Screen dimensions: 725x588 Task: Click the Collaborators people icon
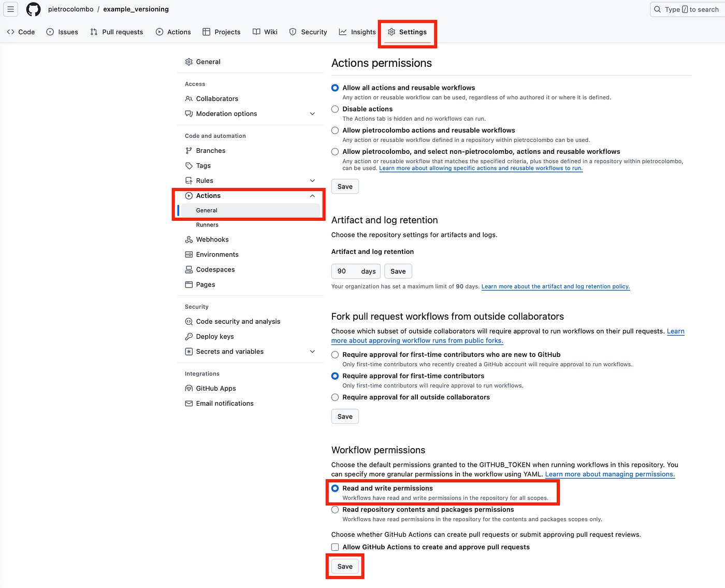189,98
